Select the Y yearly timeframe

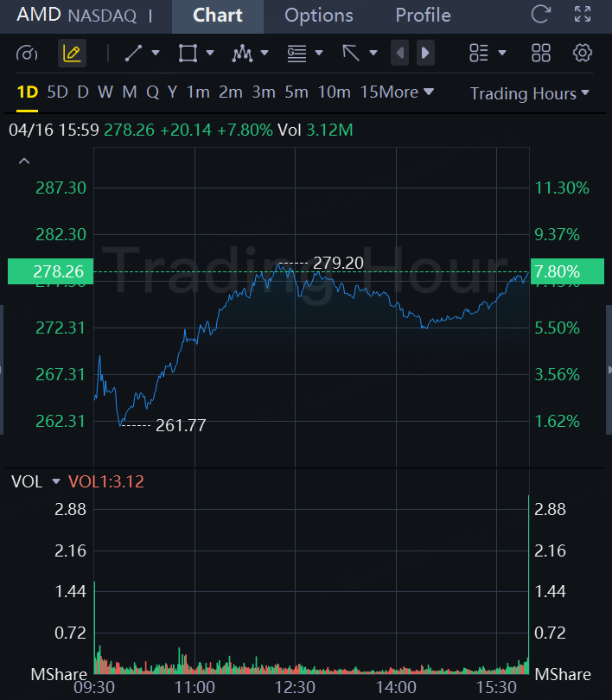[172, 92]
